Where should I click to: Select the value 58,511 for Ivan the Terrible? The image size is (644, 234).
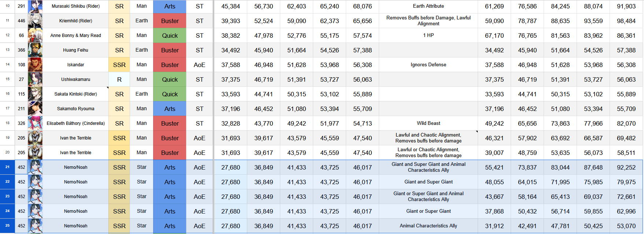626,153
